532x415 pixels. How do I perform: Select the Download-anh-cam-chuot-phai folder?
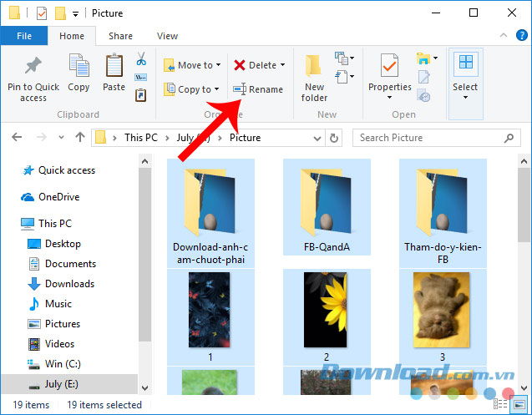click(x=210, y=213)
